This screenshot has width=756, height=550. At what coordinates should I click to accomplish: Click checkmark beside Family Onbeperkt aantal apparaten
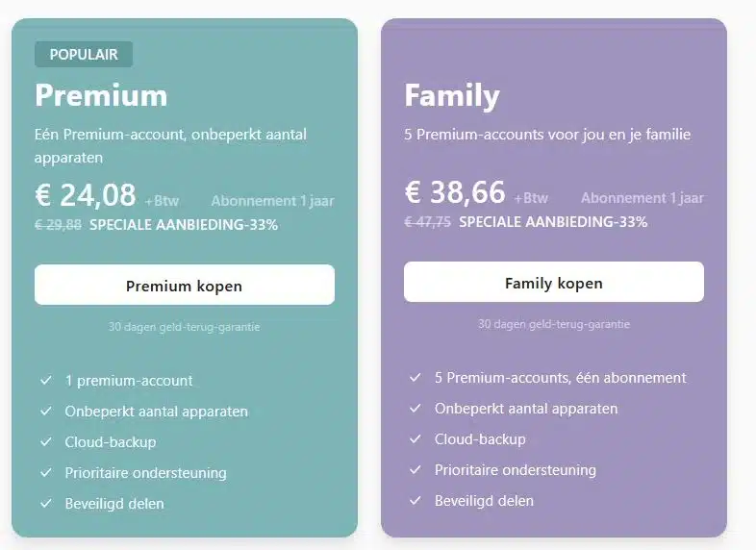(416, 409)
